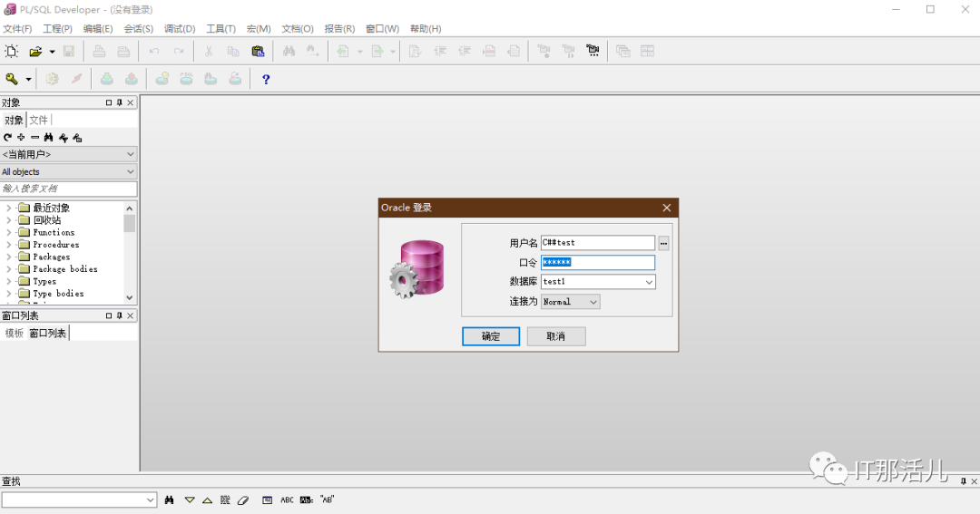The image size is (980, 514).
Task: Toggle the "AB" whole word option
Action: point(327,499)
